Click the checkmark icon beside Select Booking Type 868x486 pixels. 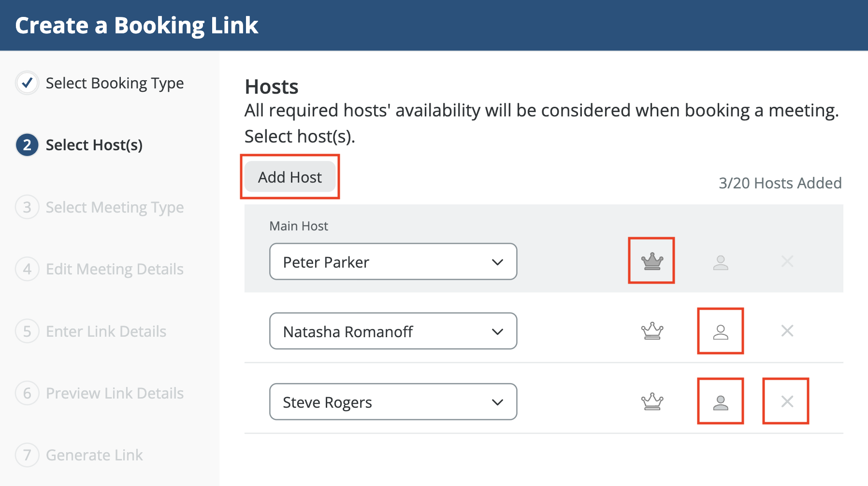point(27,83)
